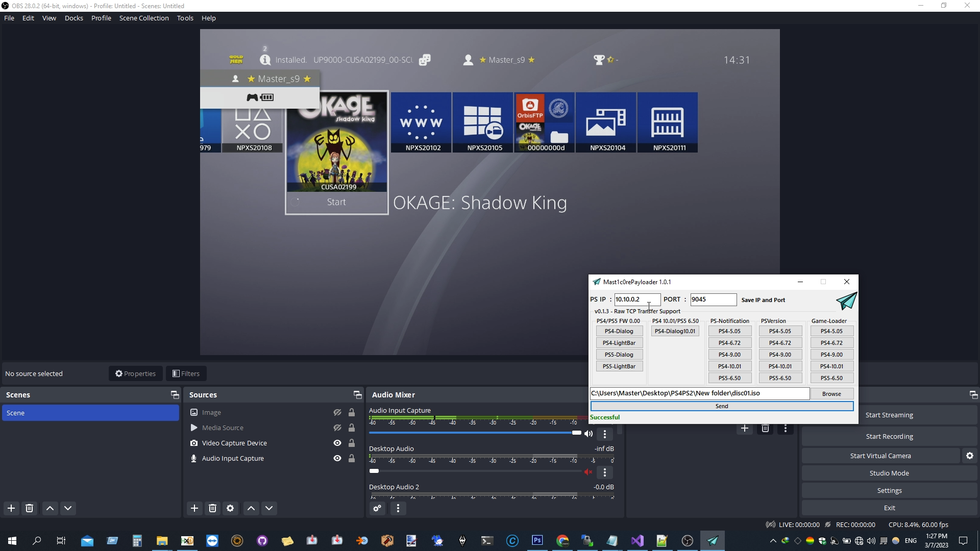
Task: Click Start Recording button
Action: [889, 436]
